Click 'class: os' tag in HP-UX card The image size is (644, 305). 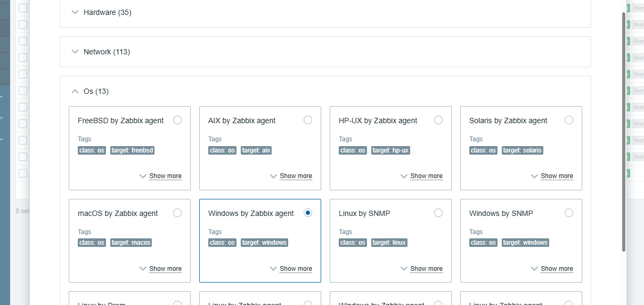coord(353,150)
